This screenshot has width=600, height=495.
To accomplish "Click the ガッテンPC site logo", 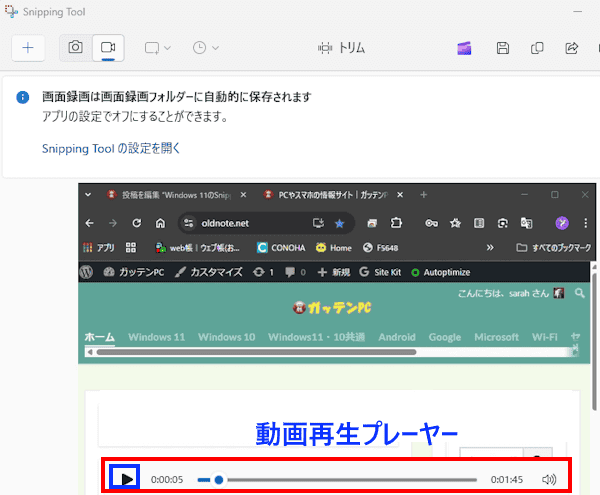I will tap(332, 308).
